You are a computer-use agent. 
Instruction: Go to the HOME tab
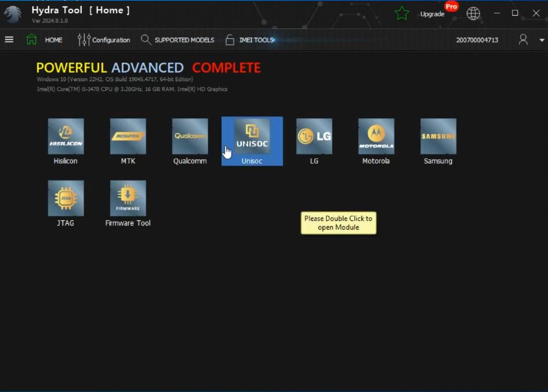pyautogui.click(x=53, y=40)
